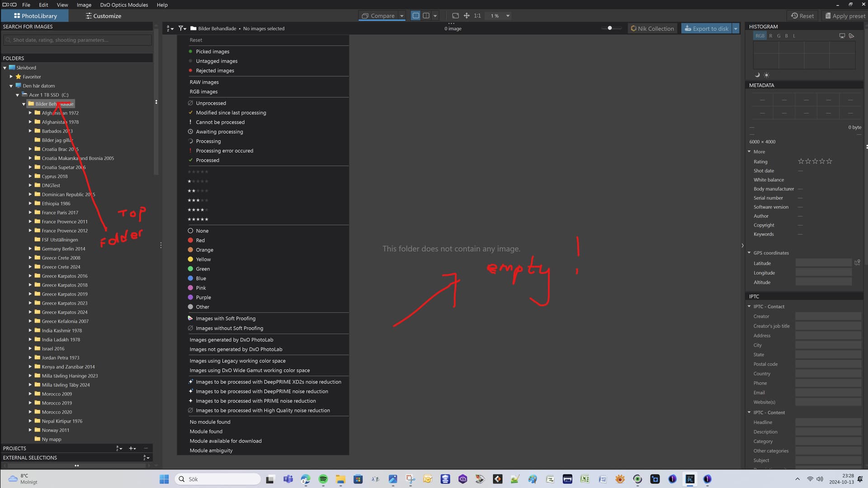The image size is (868, 488).
Task: Click the Windows Start button
Action: 164,479
